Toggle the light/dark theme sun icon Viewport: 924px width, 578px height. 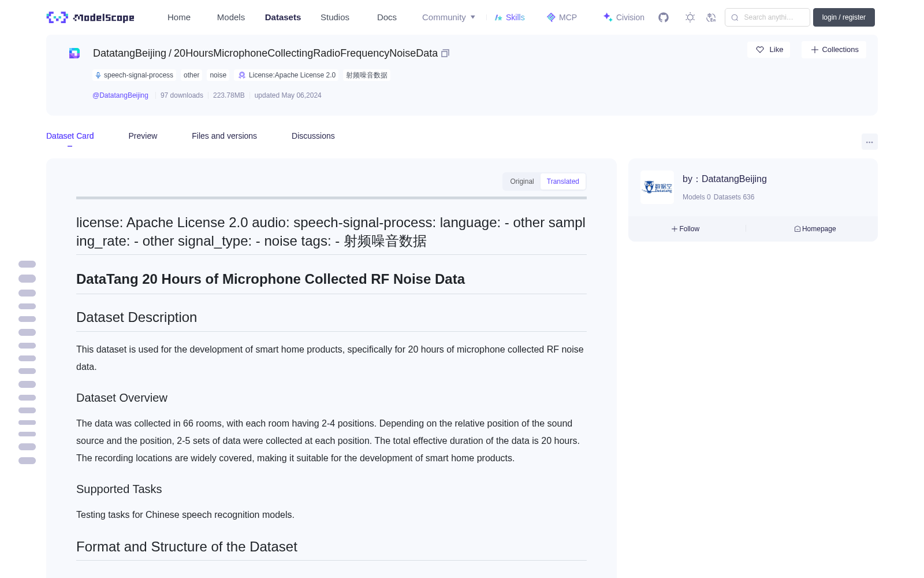[690, 17]
